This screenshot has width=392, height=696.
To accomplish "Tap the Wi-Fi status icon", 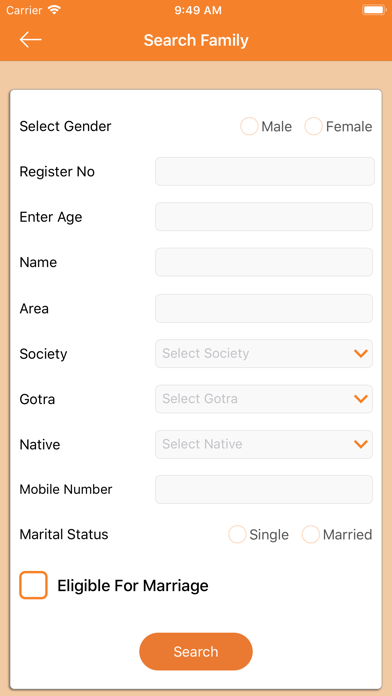I will [x=54, y=11].
